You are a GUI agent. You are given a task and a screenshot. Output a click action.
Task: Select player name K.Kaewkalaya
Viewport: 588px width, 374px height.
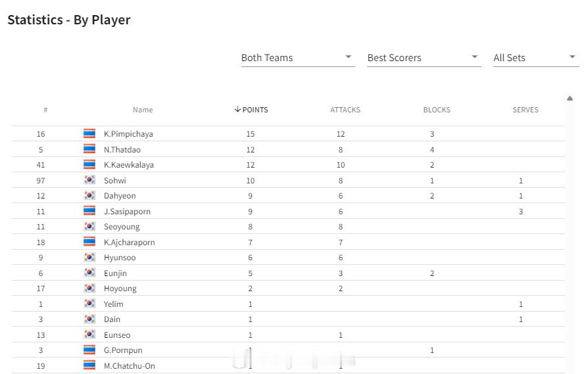click(x=129, y=165)
